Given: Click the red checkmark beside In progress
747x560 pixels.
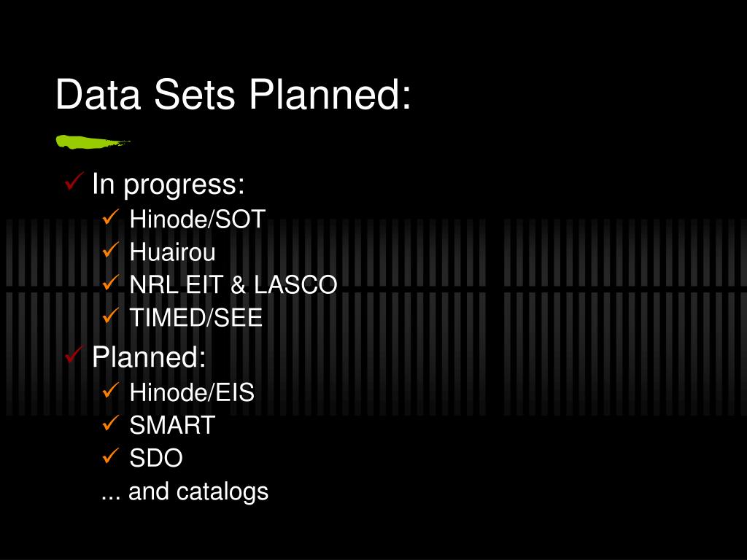Looking at the screenshot, I should [x=74, y=182].
